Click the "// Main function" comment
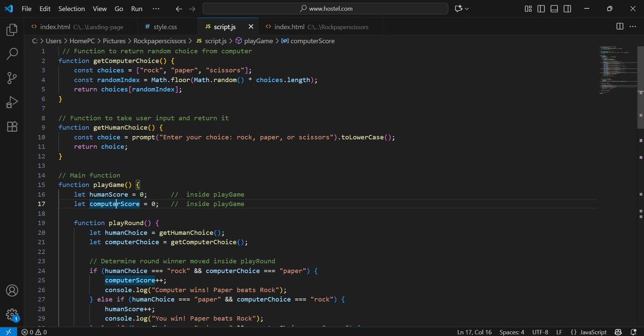 click(89, 175)
